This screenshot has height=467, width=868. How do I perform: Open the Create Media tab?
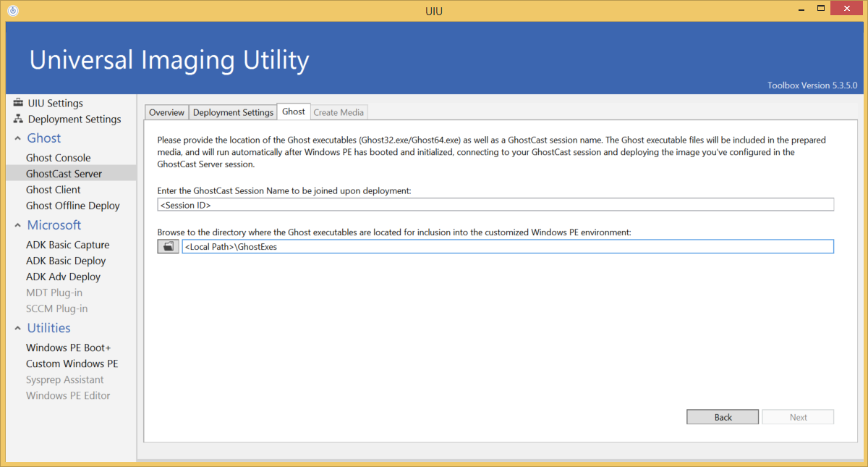pyautogui.click(x=339, y=112)
